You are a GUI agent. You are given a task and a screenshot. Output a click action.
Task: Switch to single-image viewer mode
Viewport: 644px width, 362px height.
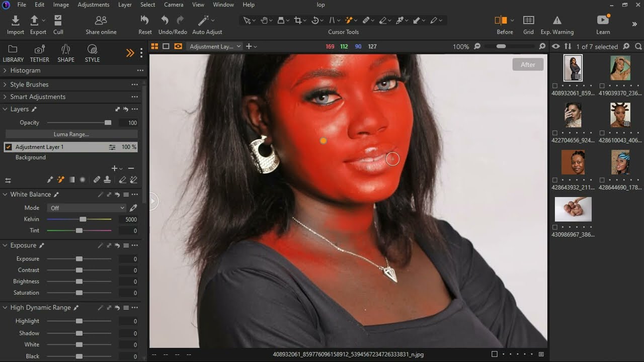pyautogui.click(x=166, y=46)
